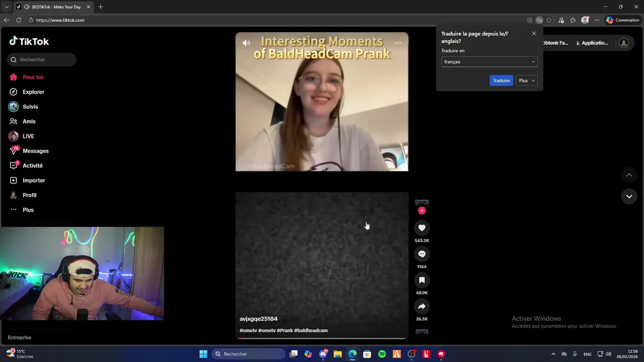Open TikTok account avatar menu

[x=624, y=43]
